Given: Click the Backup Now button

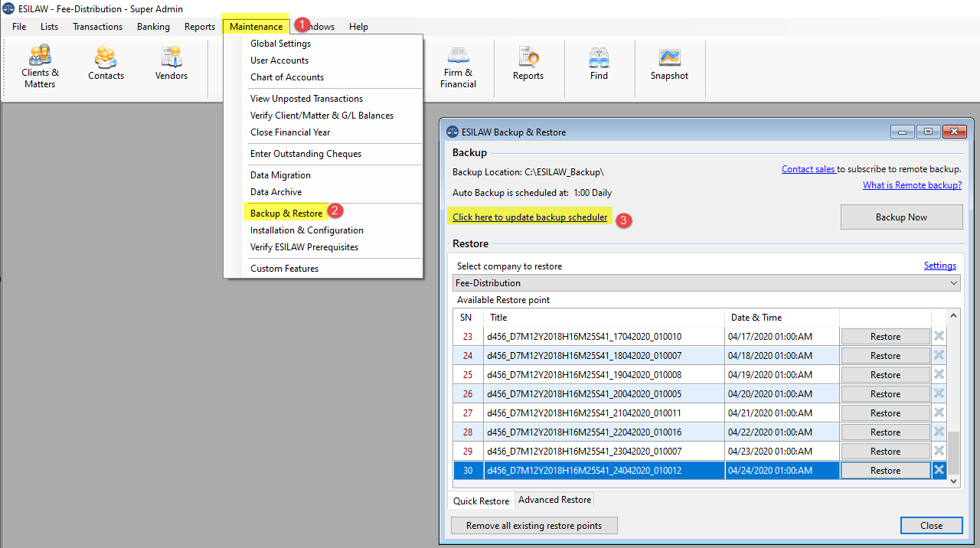Looking at the screenshot, I should pos(901,217).
